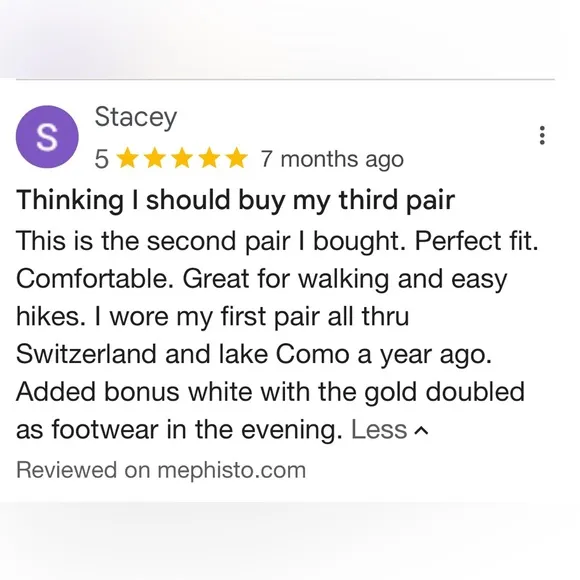Click the '7 months ago' timestamp

coord(332,159)
